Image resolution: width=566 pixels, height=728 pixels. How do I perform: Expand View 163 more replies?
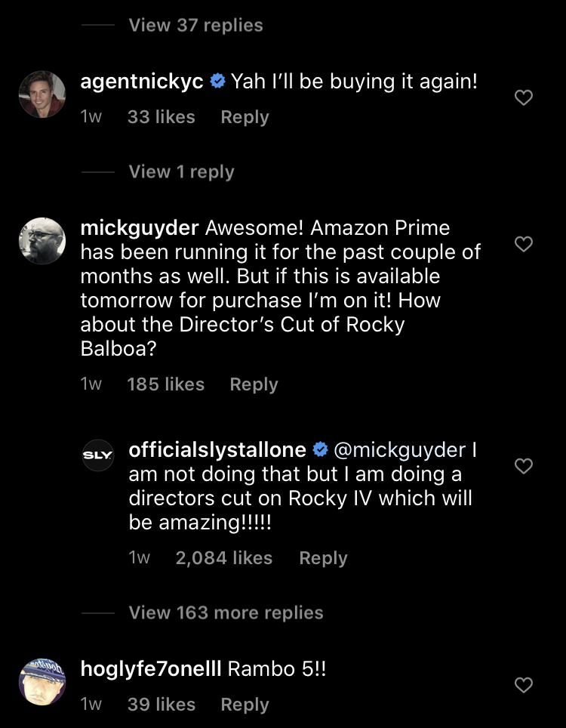[226, 612]
